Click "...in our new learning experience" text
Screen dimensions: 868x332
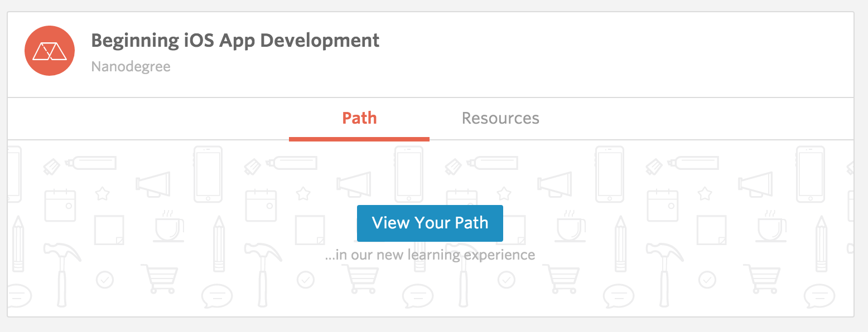click(430, 255)
